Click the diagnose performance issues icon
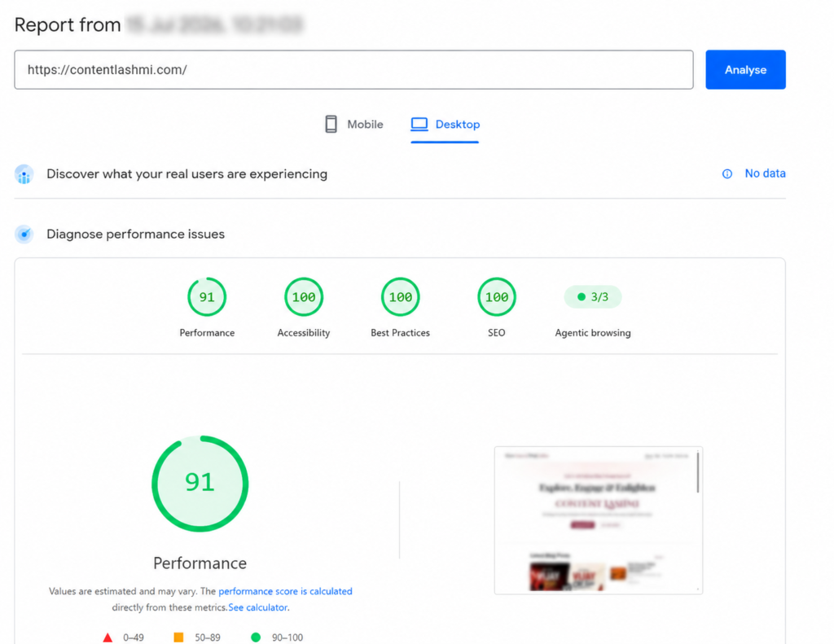Image resolution: width=834 pixels, height=644 pixels. 24,234
